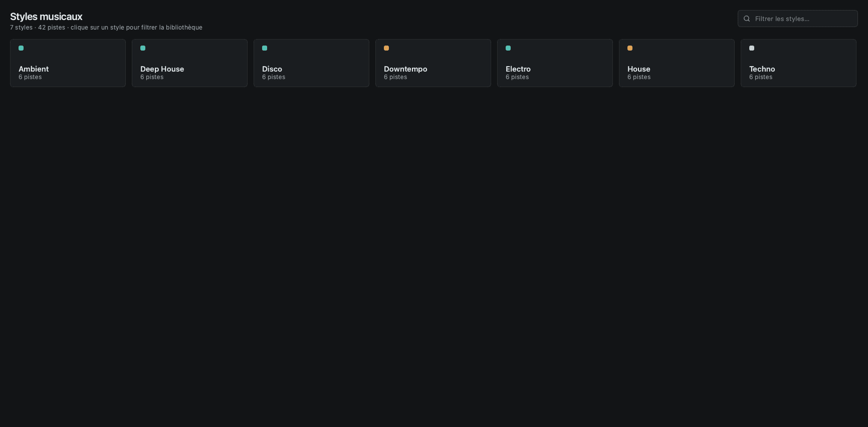Open the House style card
The width and height of the screenshot is (868, 427).
point(677,63)
